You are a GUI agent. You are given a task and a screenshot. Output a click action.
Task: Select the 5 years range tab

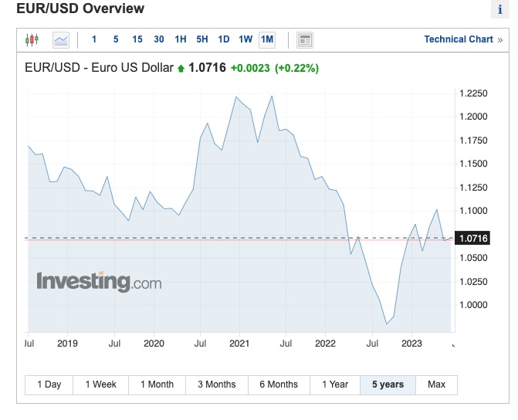tap(388, 384)
